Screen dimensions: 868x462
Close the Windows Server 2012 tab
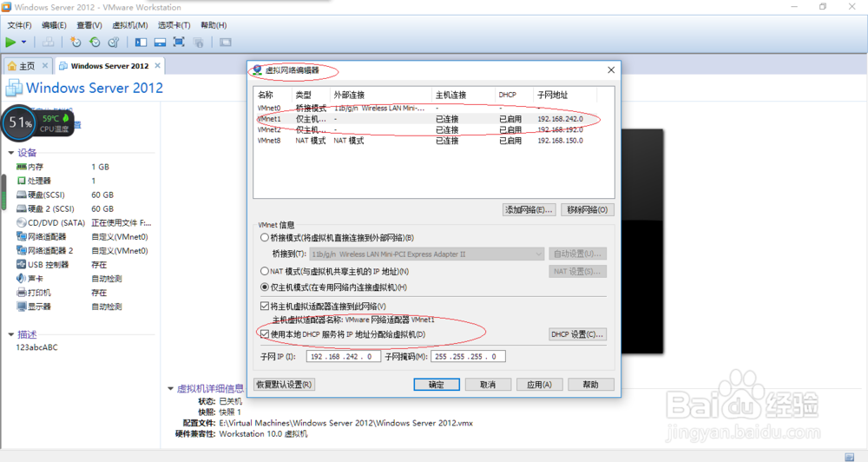(158, 65)
